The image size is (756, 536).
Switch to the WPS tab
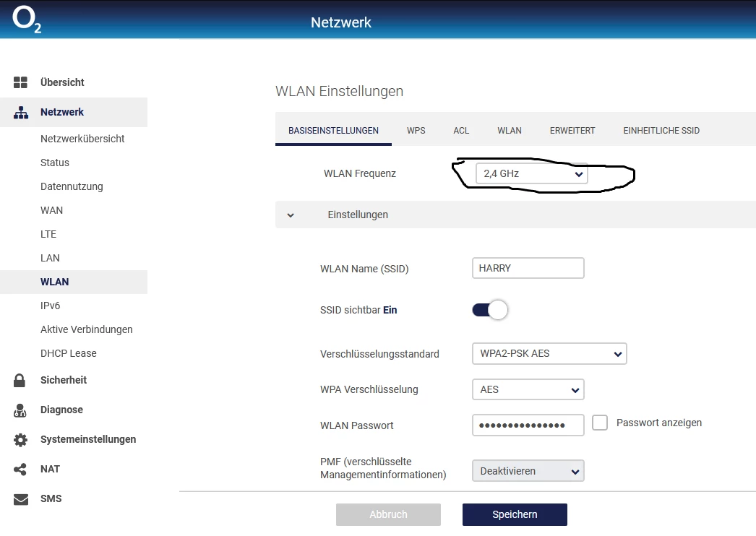pos(416,131)
